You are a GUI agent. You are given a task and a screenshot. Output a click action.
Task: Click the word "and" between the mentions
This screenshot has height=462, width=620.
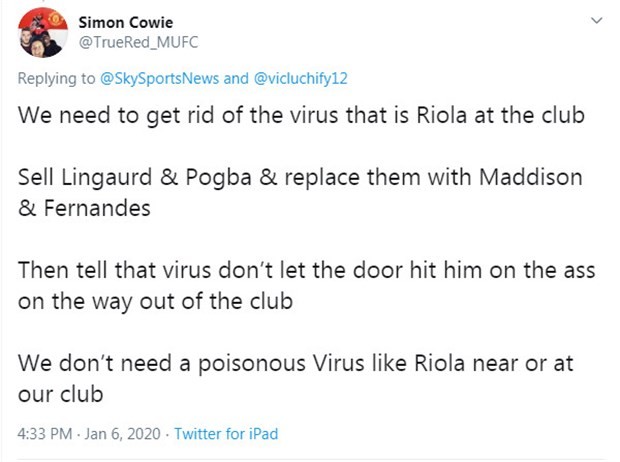(235, 77)
